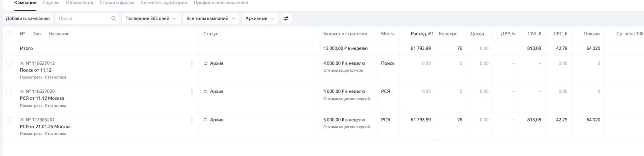The width and height of the screenshot is (644, 156).
Task: Open the Последние 365 дней period dropdown
Action: tap(151, 18)
